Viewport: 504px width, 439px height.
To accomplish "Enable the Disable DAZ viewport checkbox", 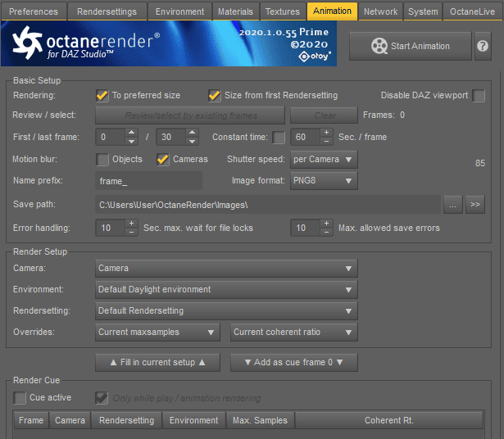I will tap(479, 96).
